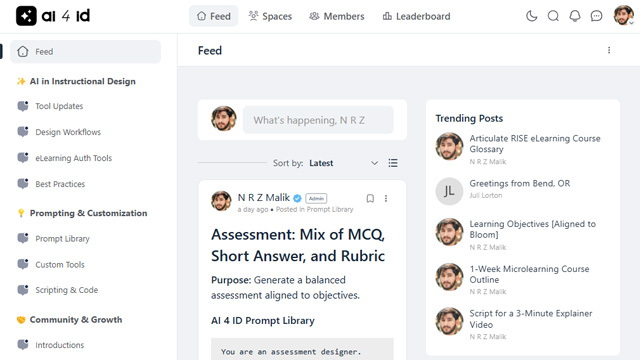Follow 'Posted in Prompt Library' link

pyautogui.click(x=314, y=209)
